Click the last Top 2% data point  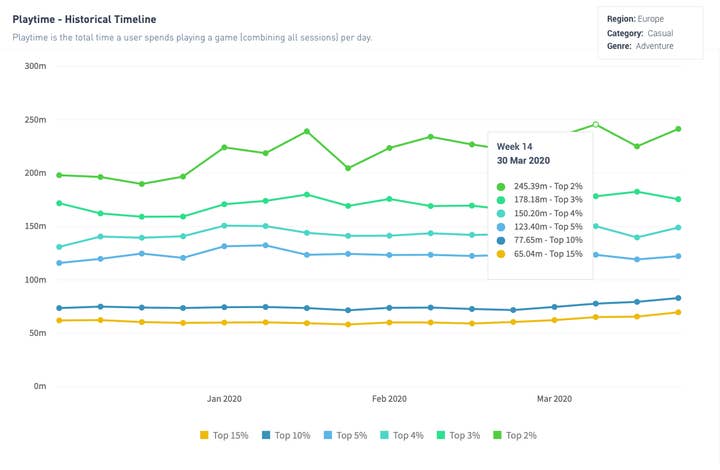pos(678,129)
